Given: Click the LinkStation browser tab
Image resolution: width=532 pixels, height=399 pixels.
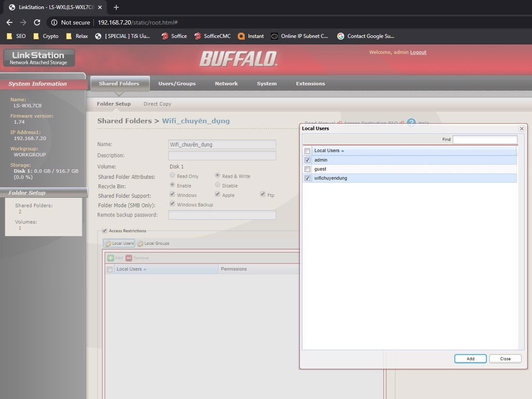Looking at the screenshot, I should [x=54, y=7].
